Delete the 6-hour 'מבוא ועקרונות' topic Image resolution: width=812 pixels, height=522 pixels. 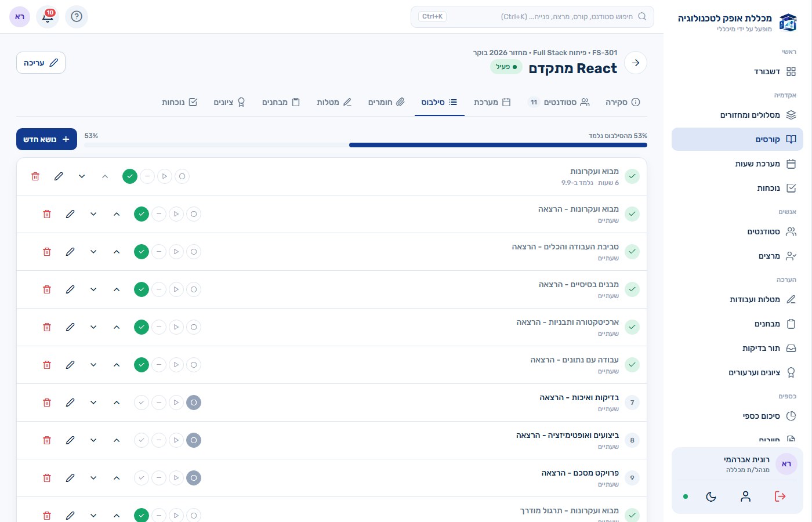[x=35, y=176]
